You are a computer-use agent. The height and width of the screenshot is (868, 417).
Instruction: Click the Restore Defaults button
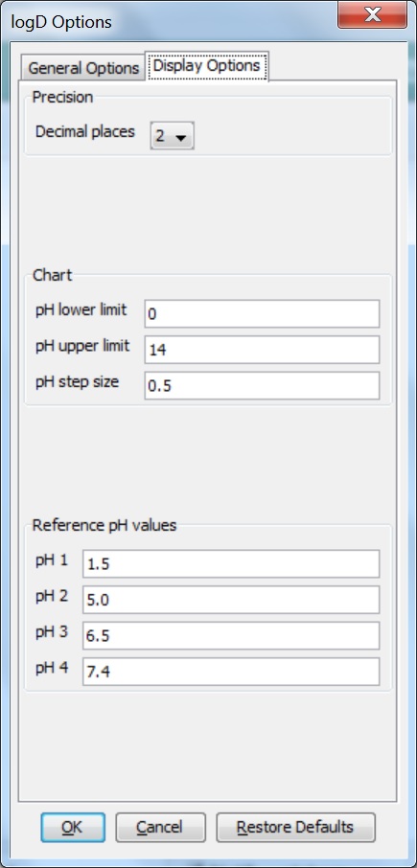click(x=295, y=828)
